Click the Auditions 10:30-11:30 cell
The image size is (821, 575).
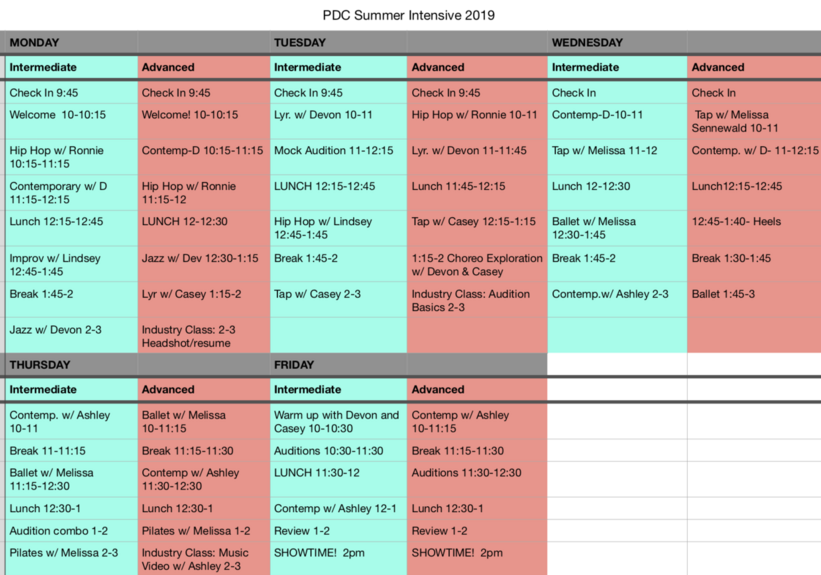pyautogui.click(x=338, y=450)
